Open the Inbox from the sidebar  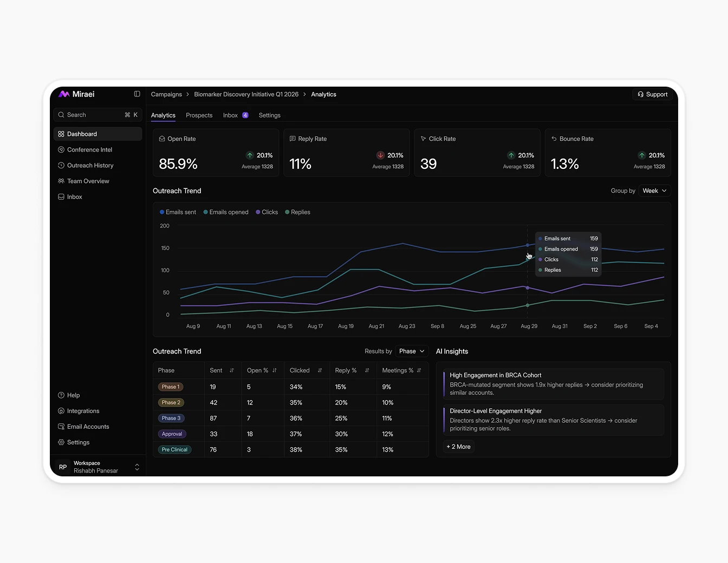pyautogui.click(x=74, y=197)
